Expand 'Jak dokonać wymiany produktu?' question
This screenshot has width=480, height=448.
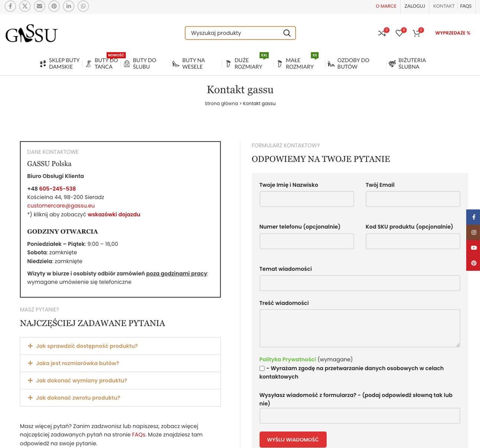[120, 380]
